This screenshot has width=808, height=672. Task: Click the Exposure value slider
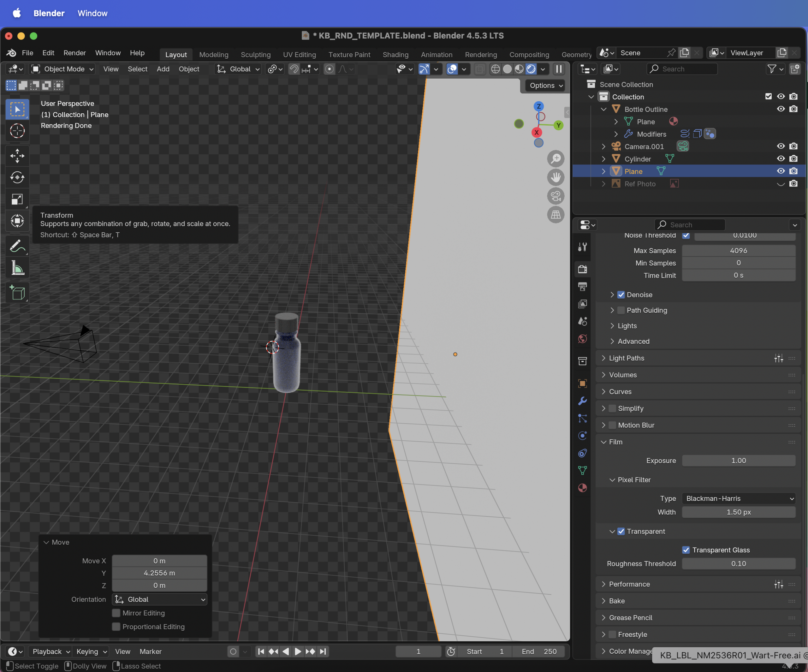739,461
